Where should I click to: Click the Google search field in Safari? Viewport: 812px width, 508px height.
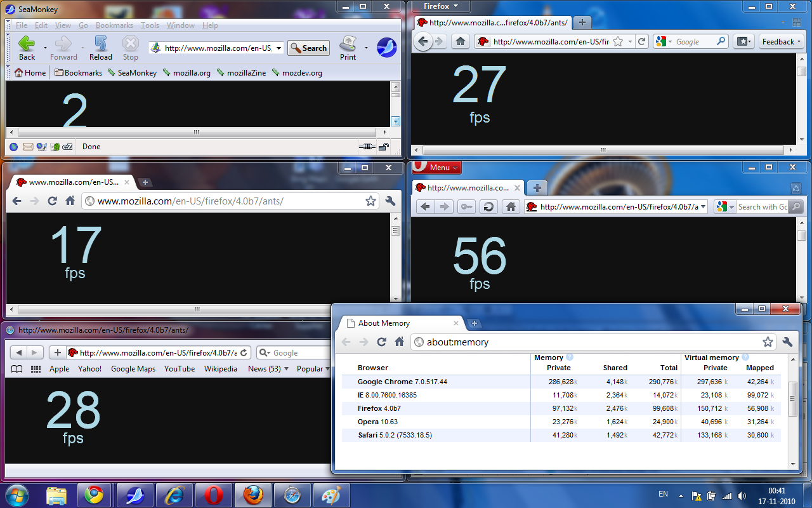click(x=294, y=352)
